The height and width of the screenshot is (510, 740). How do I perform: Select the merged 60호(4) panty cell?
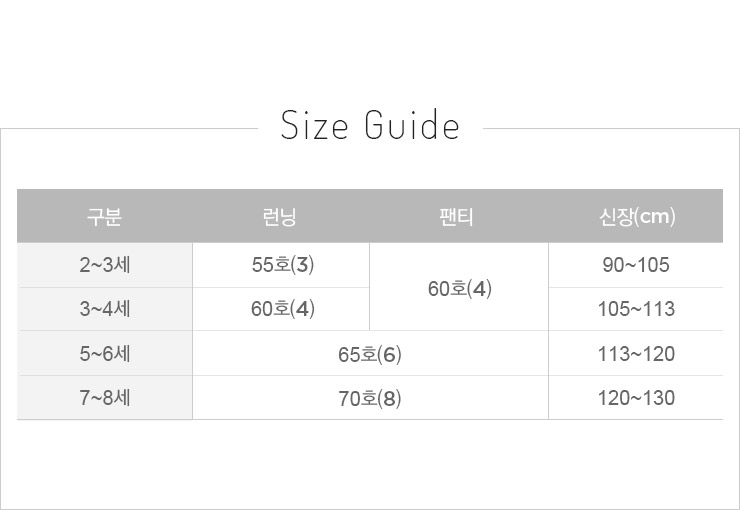pyautogui.click(x=460, y=288)
